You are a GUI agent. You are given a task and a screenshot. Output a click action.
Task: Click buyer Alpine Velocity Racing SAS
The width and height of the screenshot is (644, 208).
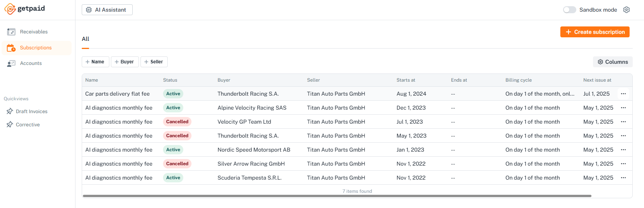(252, 108)
